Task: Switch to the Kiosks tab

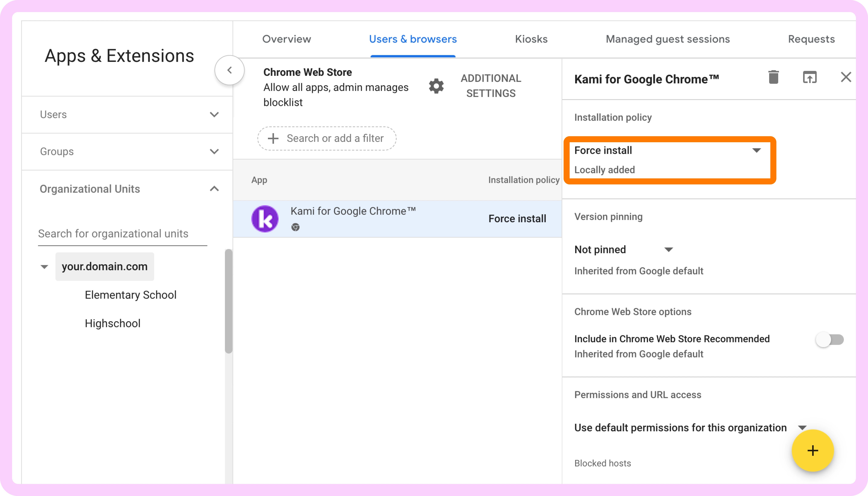Action: (531, 39)
